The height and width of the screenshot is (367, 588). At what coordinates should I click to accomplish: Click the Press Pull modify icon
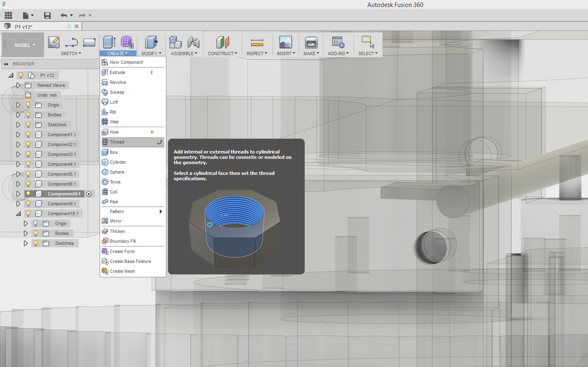point(151,42)
